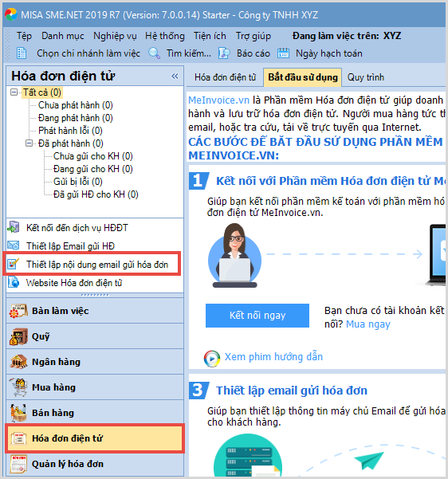Click the Bán hàng module icon
Image resolution: width=448 pixels, height=479 pixels.
tap(18, 413)
